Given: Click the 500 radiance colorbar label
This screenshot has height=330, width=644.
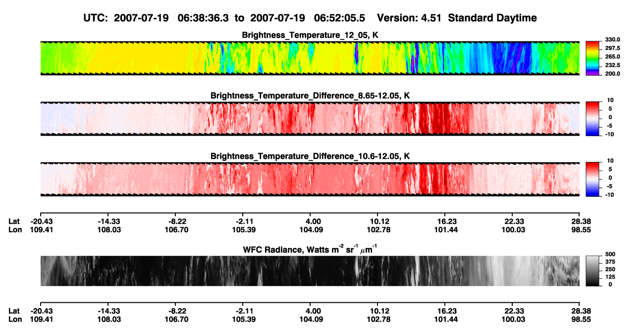Looking at the screenshot, I should [x=609, y=254].
